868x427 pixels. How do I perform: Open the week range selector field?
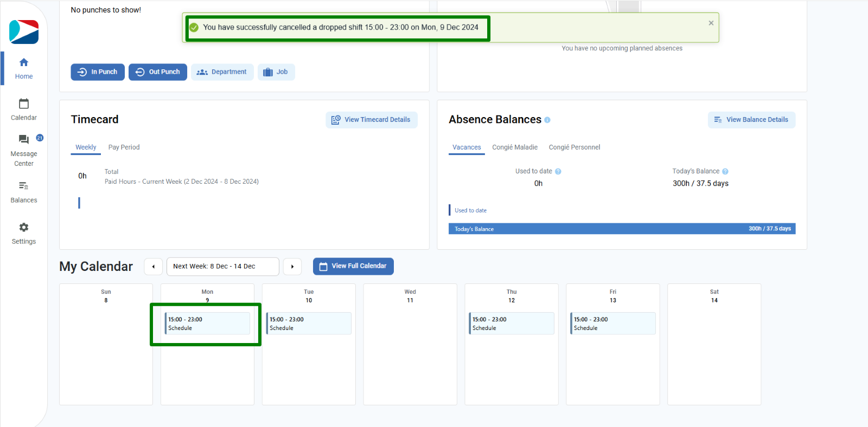coord(223,267)
